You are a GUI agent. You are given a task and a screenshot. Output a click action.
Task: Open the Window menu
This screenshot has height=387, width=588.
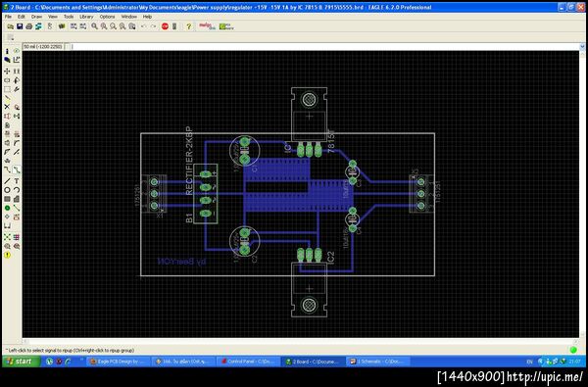pos(129,17)
